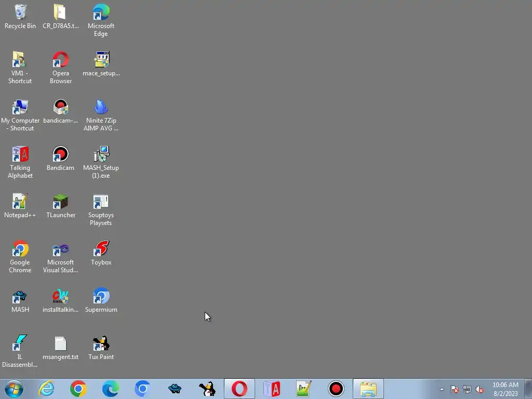Select the MASH desktop shortcut
The width and height of the screenshot is (532, 399).
[x=20, y=301]
